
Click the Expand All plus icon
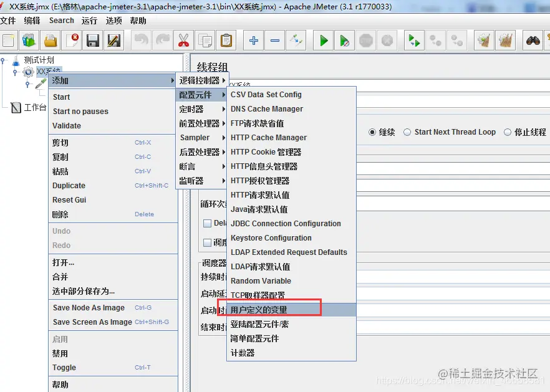pos(254,41)
